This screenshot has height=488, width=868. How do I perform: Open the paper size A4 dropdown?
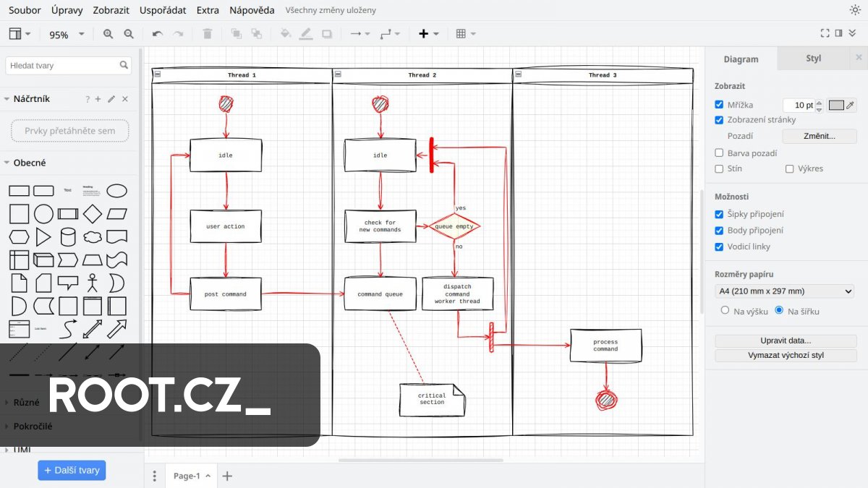coord(784,291)
